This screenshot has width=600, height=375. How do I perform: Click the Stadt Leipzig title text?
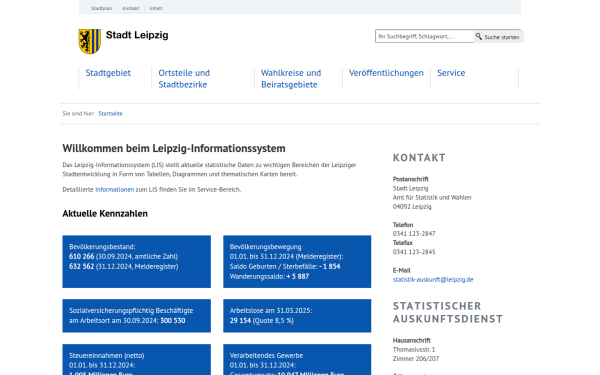(x=137, y=35)
